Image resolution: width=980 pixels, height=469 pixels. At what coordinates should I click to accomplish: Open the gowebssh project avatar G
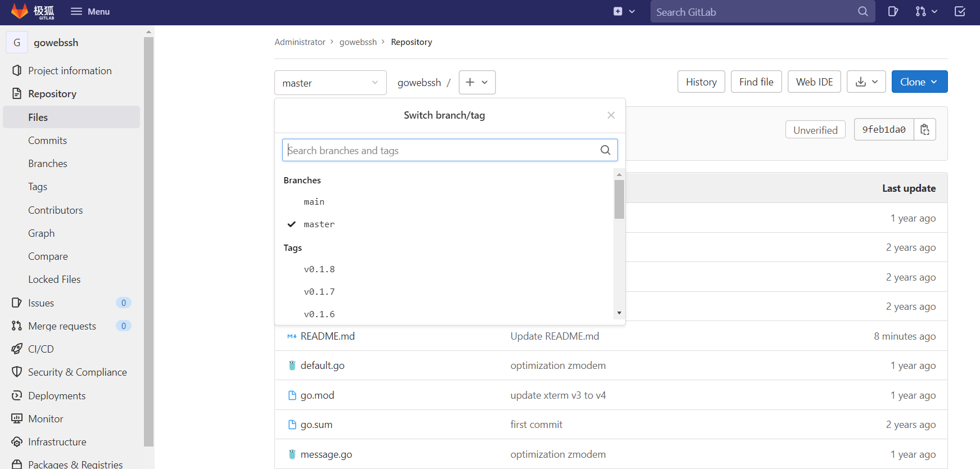pos(17,42)
